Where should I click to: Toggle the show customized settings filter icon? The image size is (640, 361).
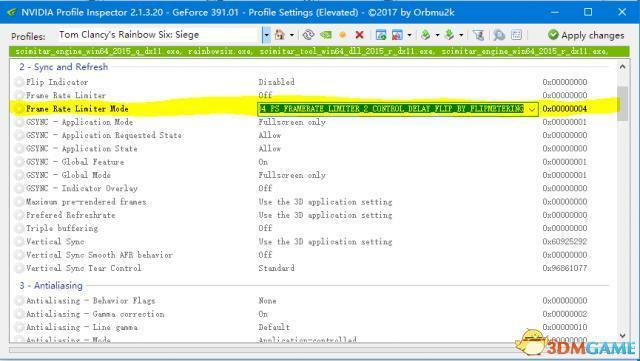[x=478, y=35]
